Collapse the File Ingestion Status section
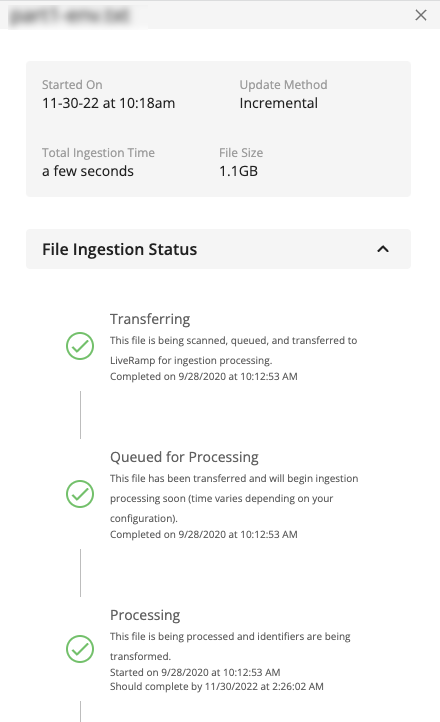Viewport: 440px width, 722px height. click(x=383, y=249)
